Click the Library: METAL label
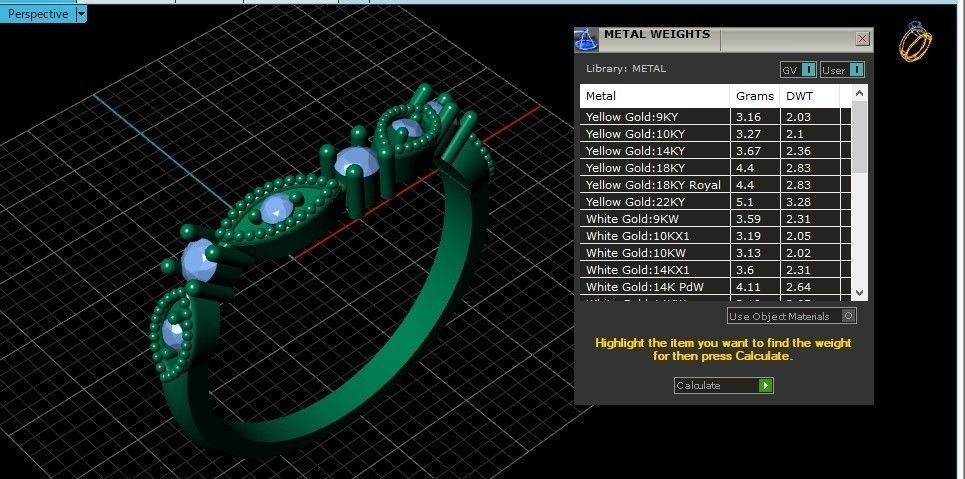Image resolution: width=965 pixels, height=479 pixels. (626, 69)
